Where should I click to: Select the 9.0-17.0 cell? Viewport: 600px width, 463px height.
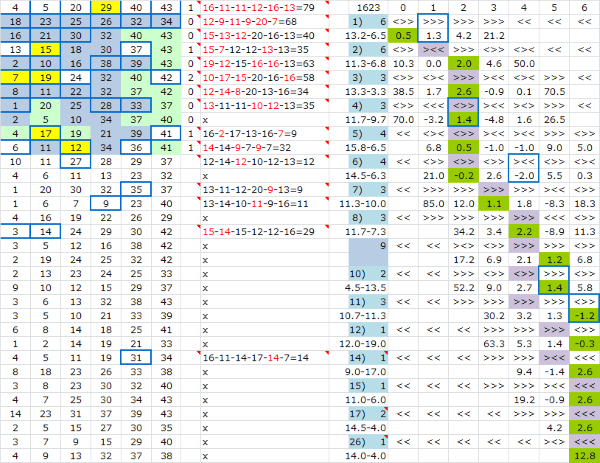368,372
